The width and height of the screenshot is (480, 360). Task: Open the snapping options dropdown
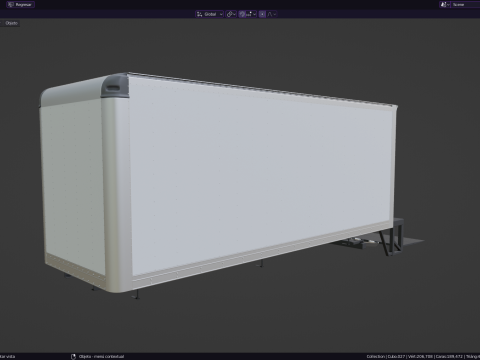click(x=252, y=14)
